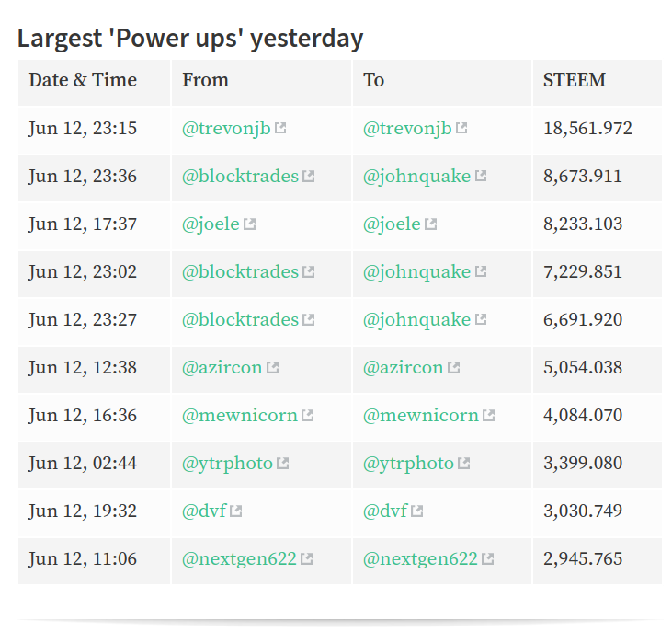Click external link icon beside @trevonjb in From column
This screenshot has height=643, width=672.
coord(280,128)
